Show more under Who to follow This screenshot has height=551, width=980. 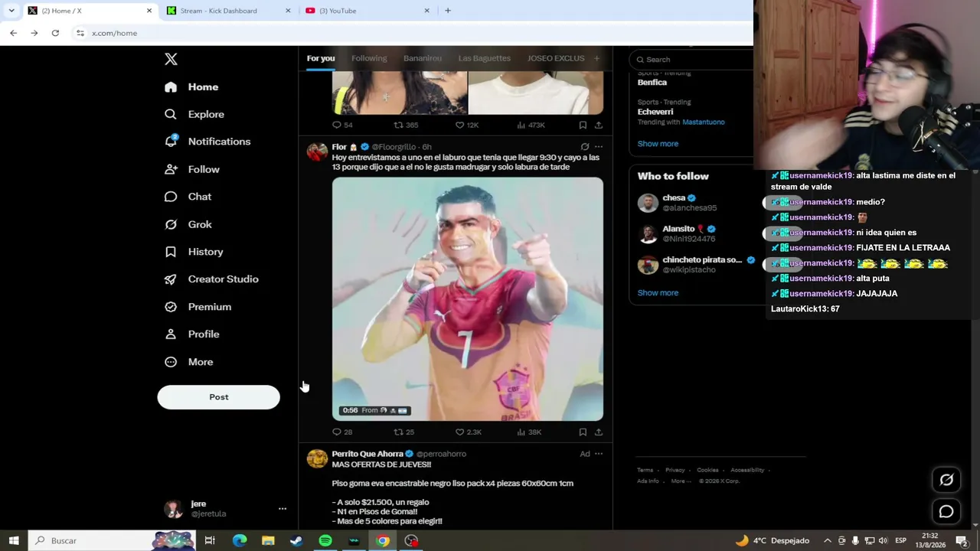click(658, 293)
